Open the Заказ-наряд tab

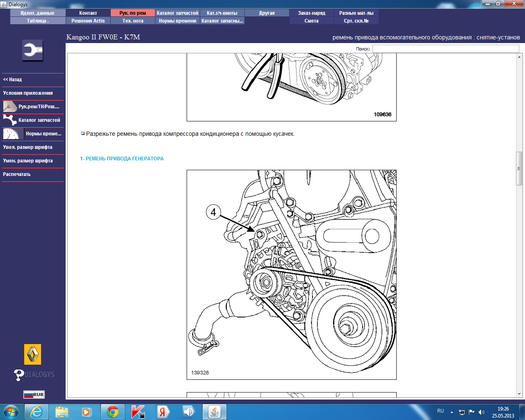tap(312, 13)
